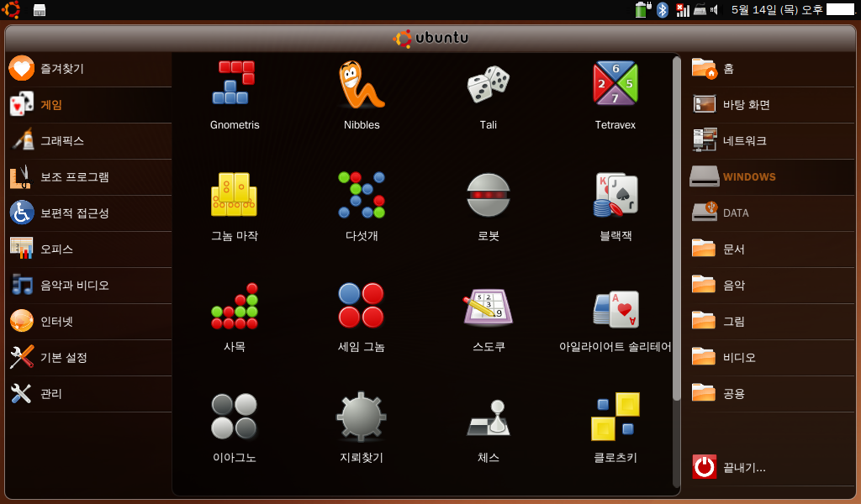The width and height of the screenshot is (861, 504).
Task: Click the 끝내기... quit button
Action: pyautogui.click(x=772, y=467)
